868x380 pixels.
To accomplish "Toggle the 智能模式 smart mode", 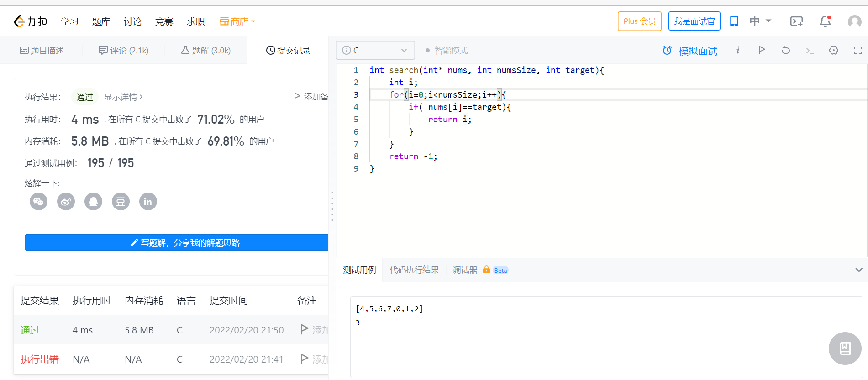I will pos(446,50).
